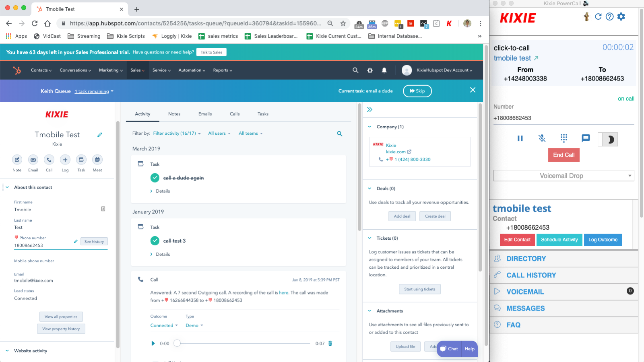Toggle completion of task 'call test 3'
This screenshot has height=362, width=644.
[x=155, y=241]
